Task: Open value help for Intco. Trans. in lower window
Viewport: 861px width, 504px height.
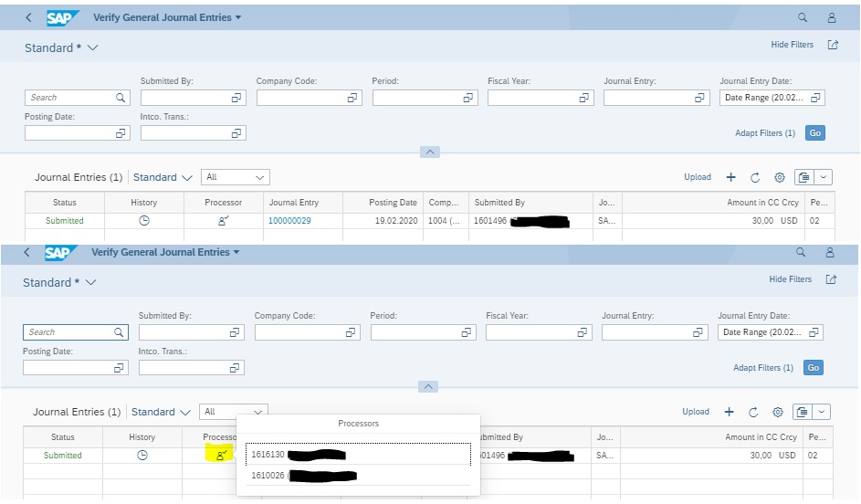Action: pos(235,368)
